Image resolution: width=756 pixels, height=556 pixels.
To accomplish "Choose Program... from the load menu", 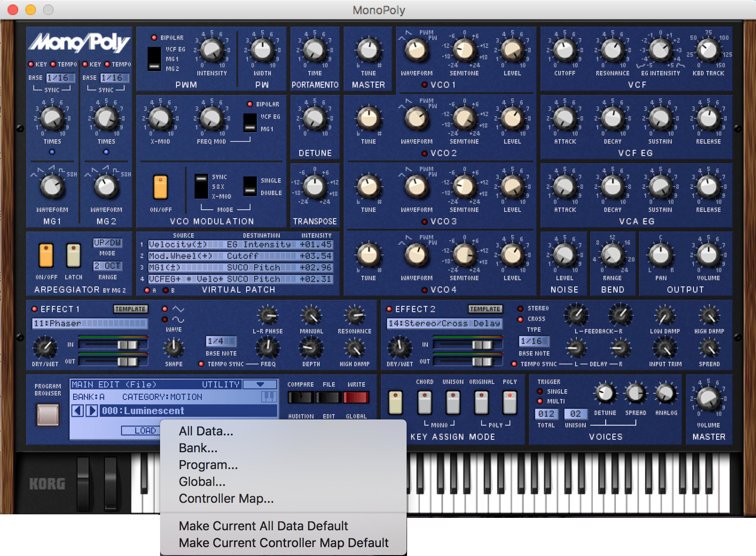I will click(x=208, y=465).
